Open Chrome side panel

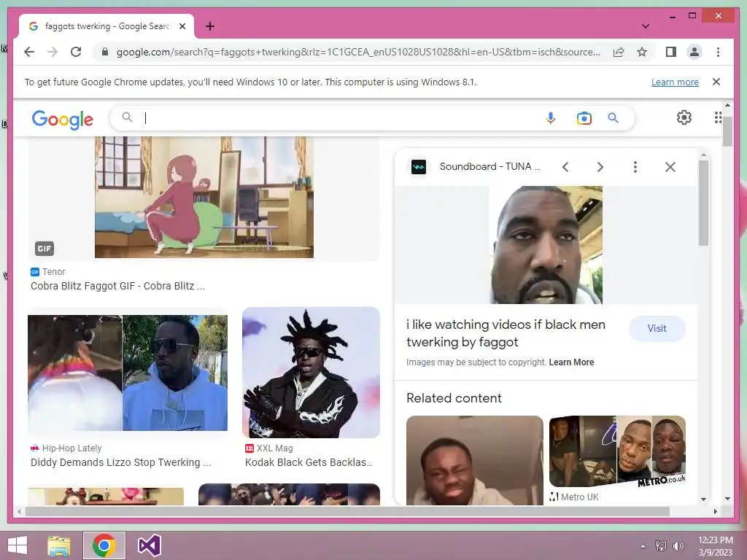coord(671,52)
